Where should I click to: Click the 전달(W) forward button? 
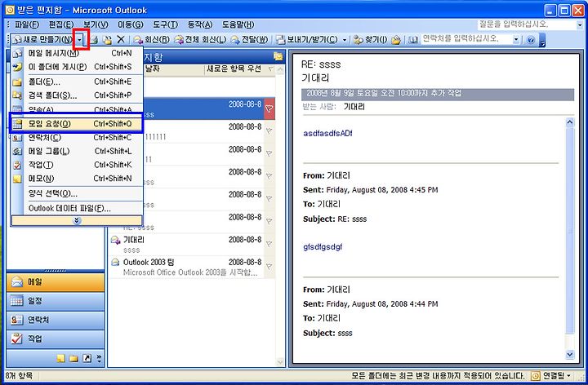pos(249,39)
